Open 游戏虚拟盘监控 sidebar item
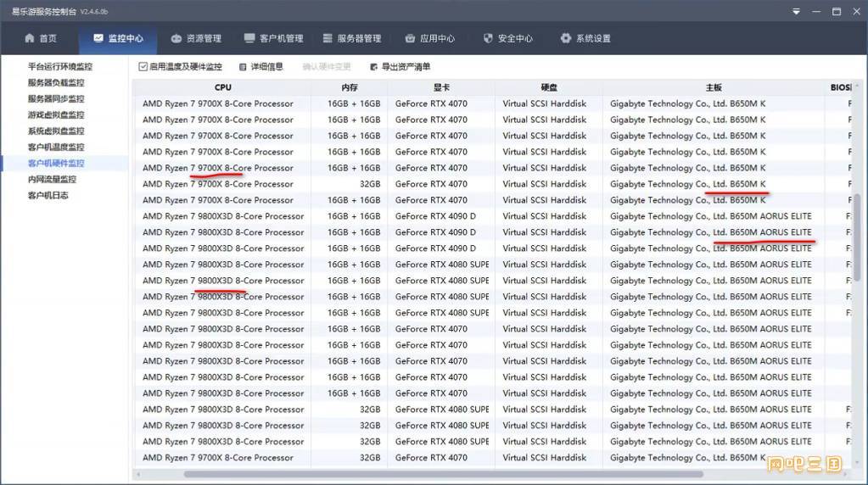 pyautogui.click(x=56, y=114)
